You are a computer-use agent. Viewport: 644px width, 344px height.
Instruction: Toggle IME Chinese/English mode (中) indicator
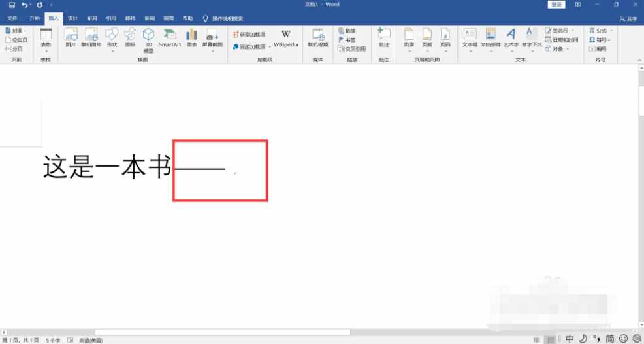coord(570,338)
